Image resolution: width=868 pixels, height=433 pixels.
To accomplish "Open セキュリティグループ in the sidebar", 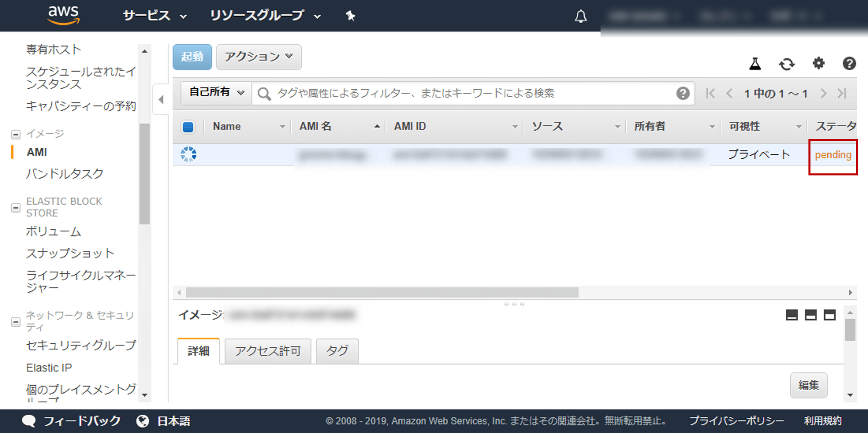I will pyautogui.click(x=81, y=346).
